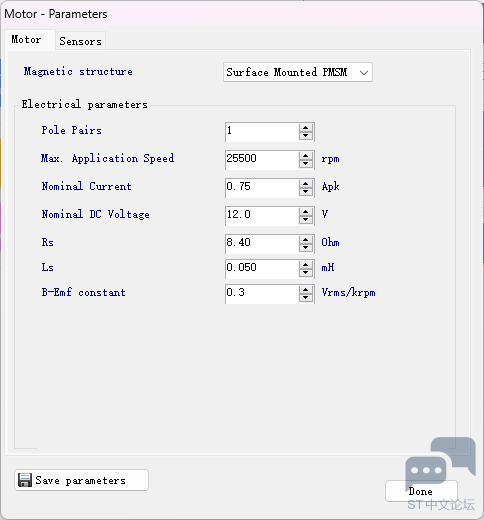Increase Max. Application Speed value

[306, 156]
